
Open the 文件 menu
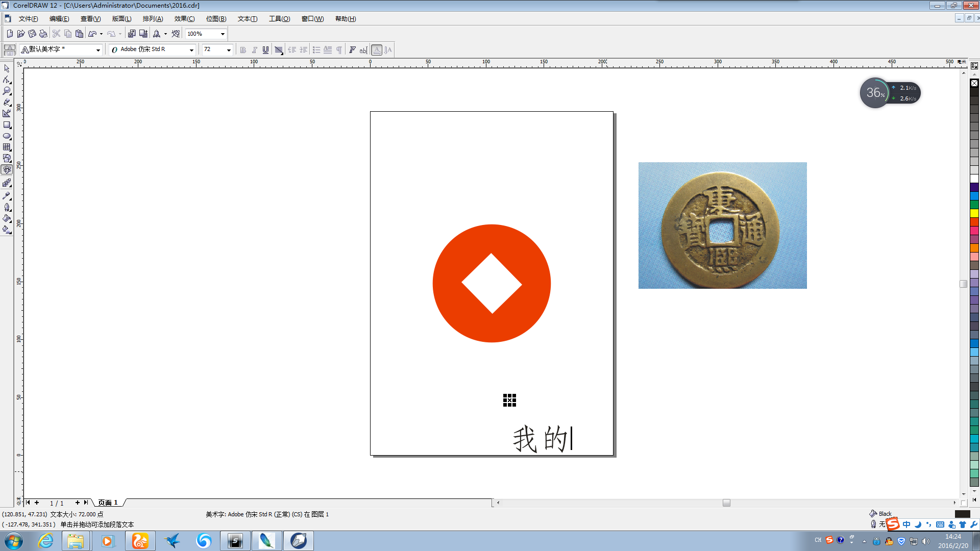(x=28, y=19)
